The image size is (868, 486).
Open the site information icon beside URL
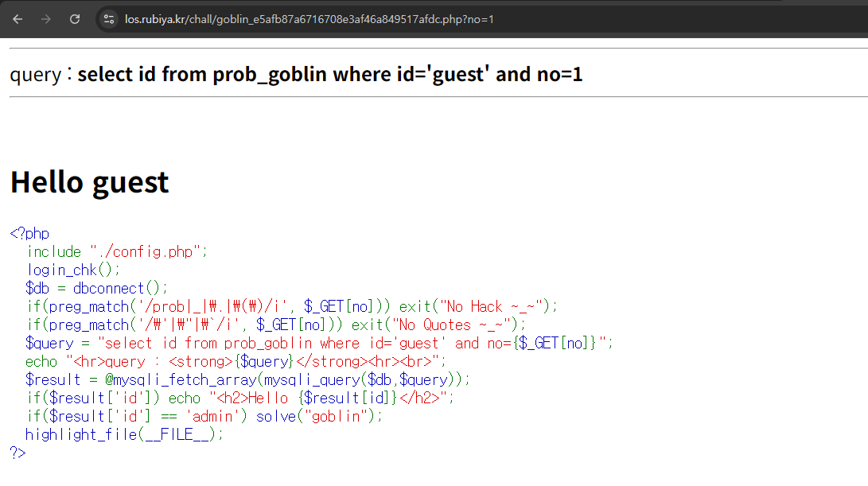click(x=109, y=19)
